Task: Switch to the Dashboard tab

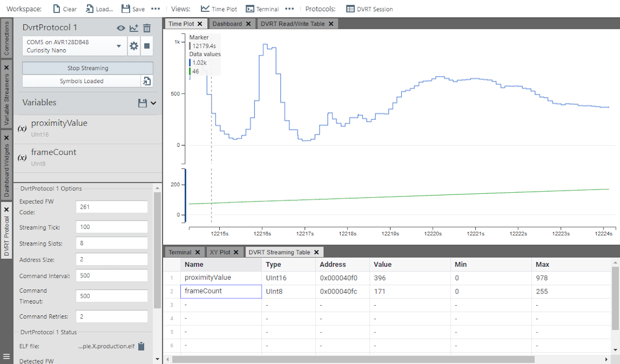Action: tap(227, 24)
